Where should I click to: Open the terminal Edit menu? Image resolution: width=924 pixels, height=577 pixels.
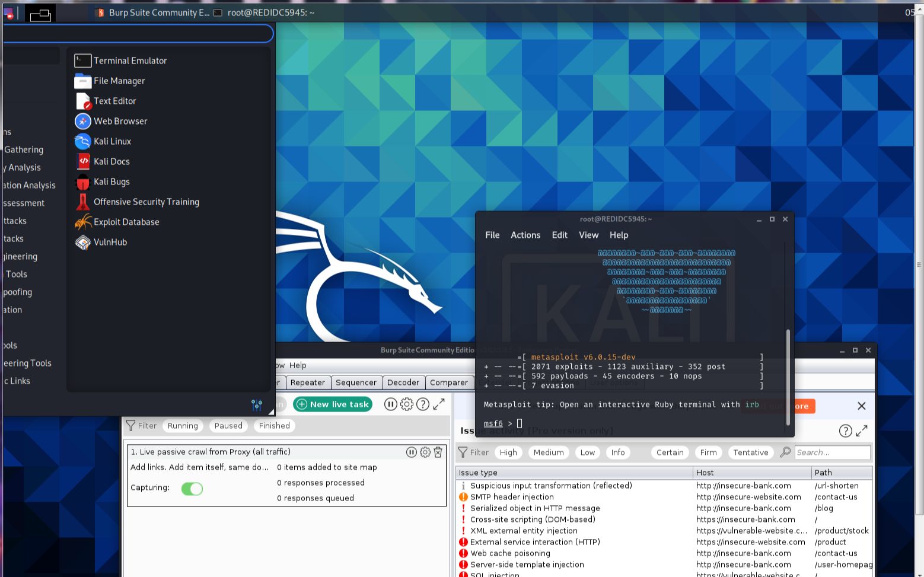560,235
